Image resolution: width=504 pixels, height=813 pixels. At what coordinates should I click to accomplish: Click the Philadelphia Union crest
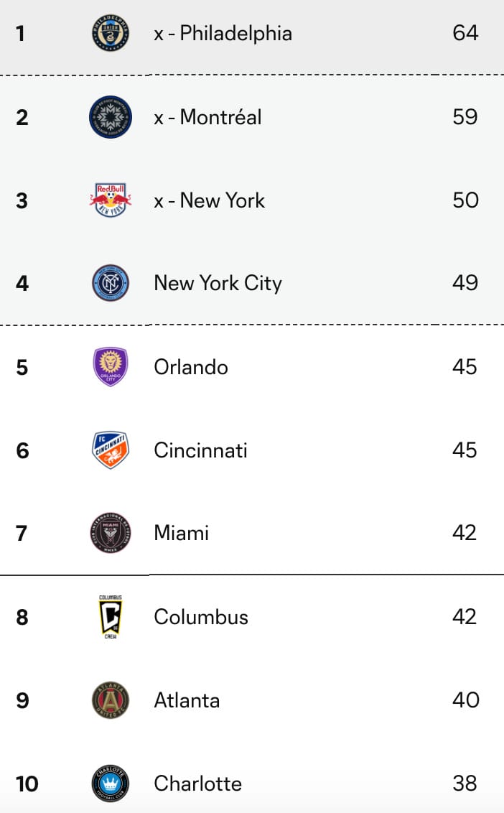(111, 33)
